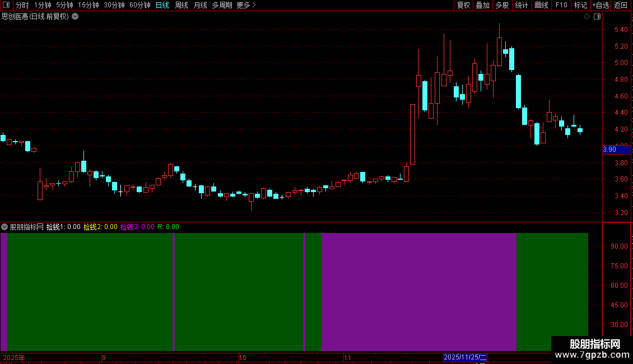Open F10 company information
The width and height of the screenshot is (633, 364).
(561, 5)
